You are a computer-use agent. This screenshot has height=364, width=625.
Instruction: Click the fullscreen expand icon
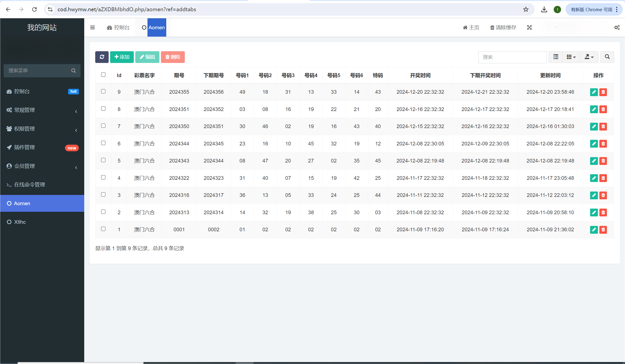point(529,28)
